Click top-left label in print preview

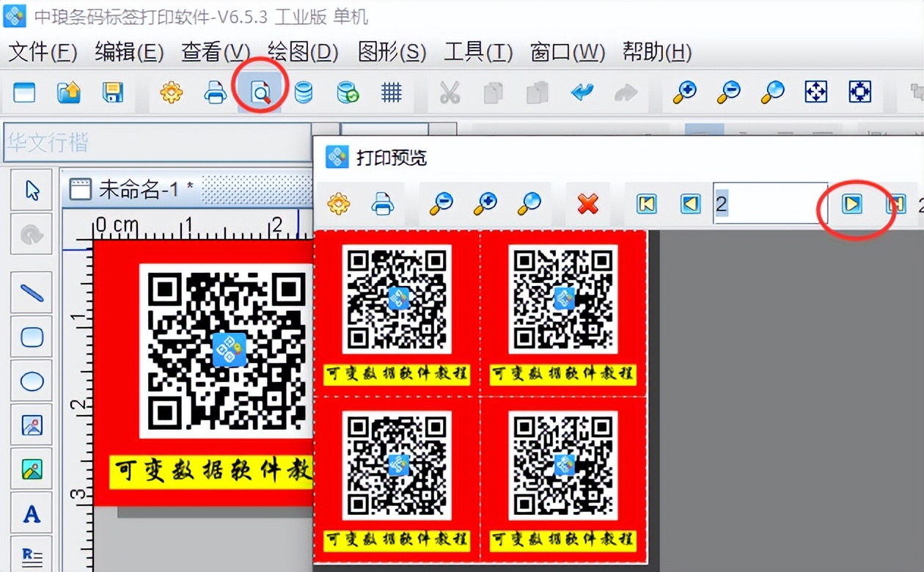pos(397,313)
